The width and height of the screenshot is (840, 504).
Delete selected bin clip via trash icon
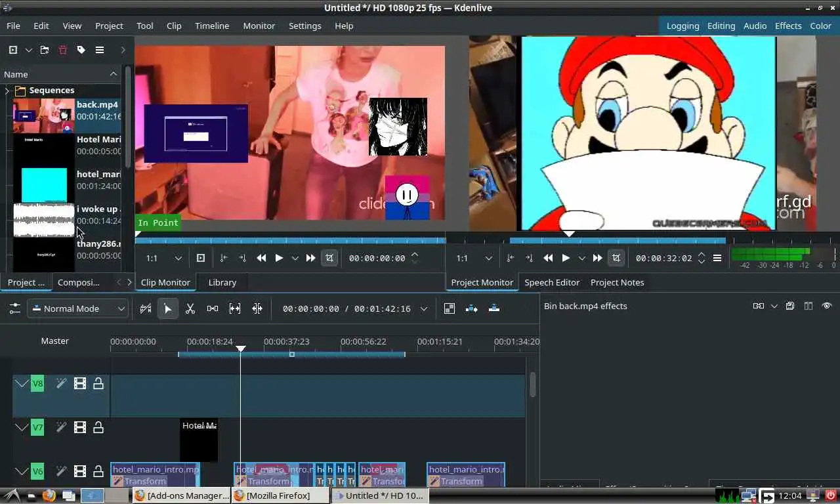(63, 50)
